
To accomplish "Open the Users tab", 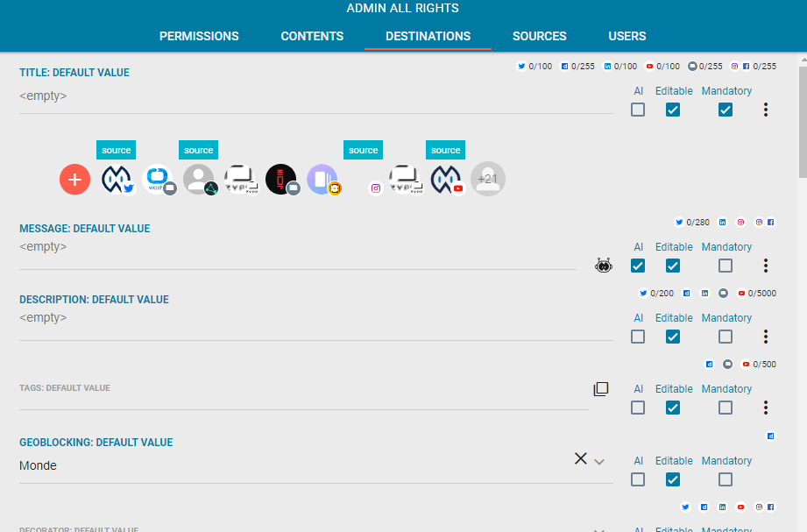I will tap(627, 36).
